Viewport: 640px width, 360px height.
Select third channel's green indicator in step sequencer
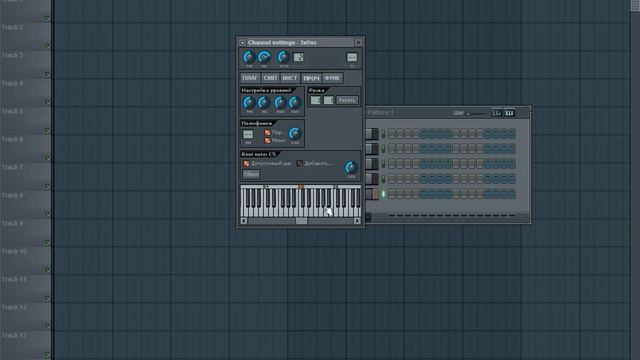[x=383, y=164]
